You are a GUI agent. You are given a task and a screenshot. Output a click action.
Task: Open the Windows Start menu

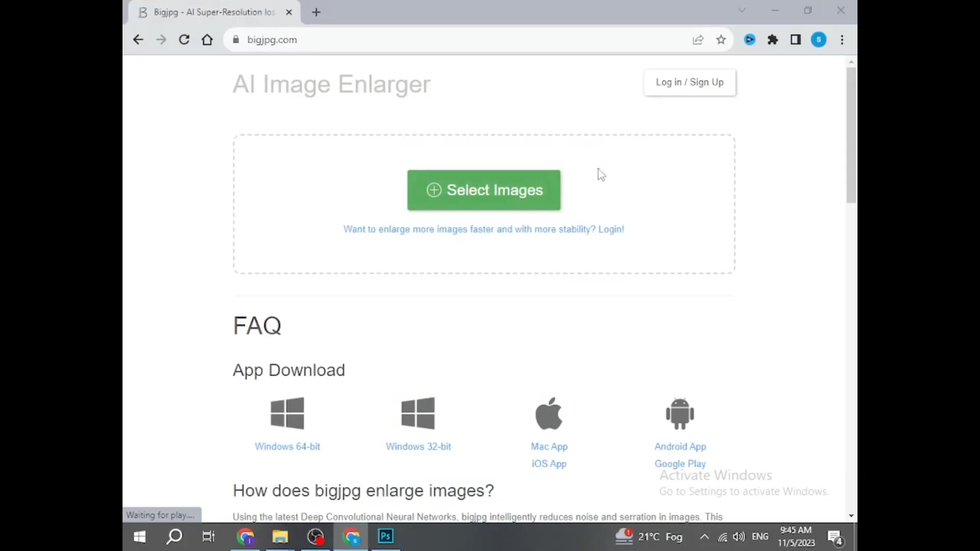[139, 537]
